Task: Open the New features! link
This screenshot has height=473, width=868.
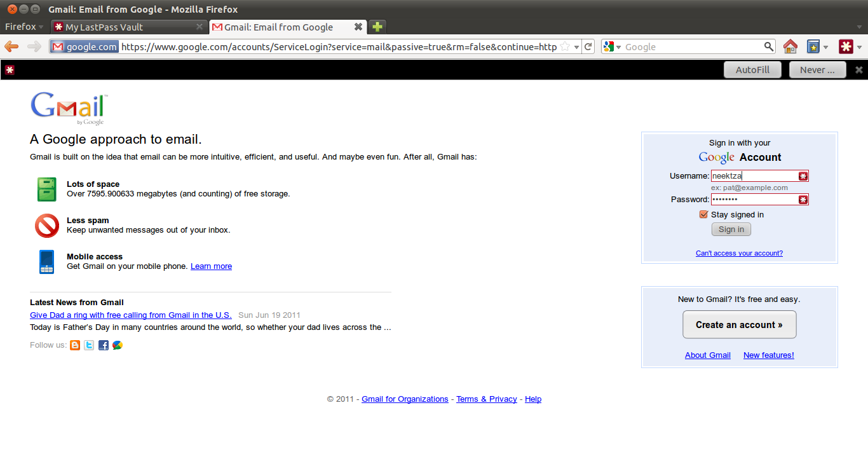Action: pyautogui.click(x=769, y=355)
